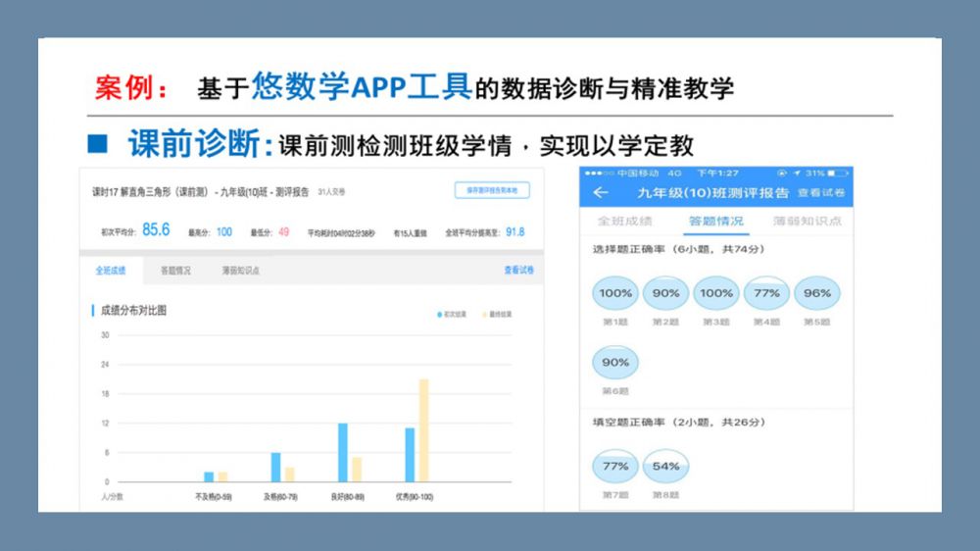The width and height of the screenshot is (980, 551).
Task: Select 全班成绩 tab in mobile report
Action: 624,222
